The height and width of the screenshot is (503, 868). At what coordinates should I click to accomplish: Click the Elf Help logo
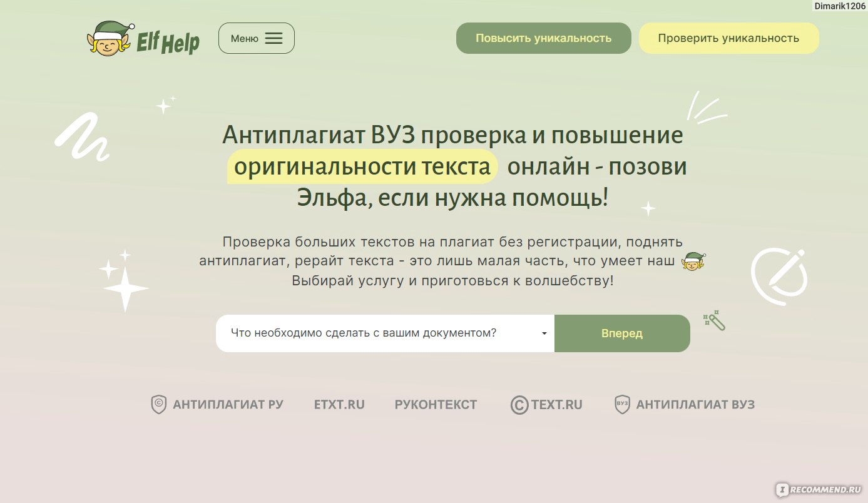(x=143, y=38)
